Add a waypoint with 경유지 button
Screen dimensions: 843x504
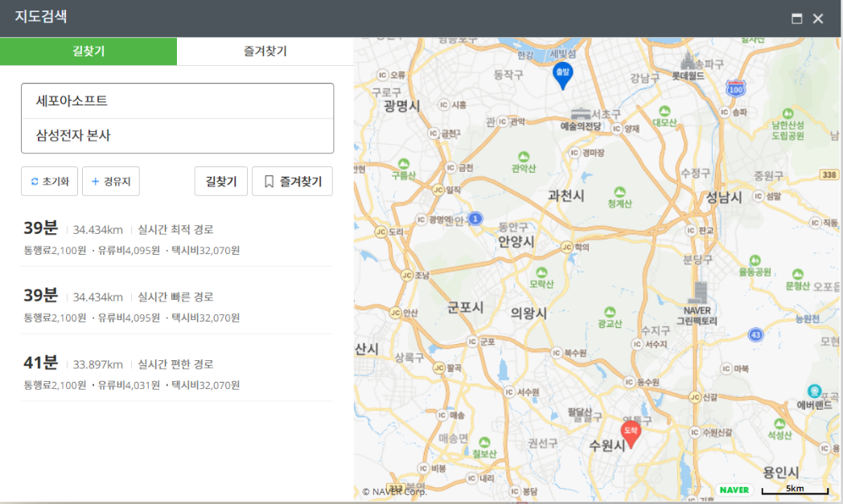[x=111, y=181]
